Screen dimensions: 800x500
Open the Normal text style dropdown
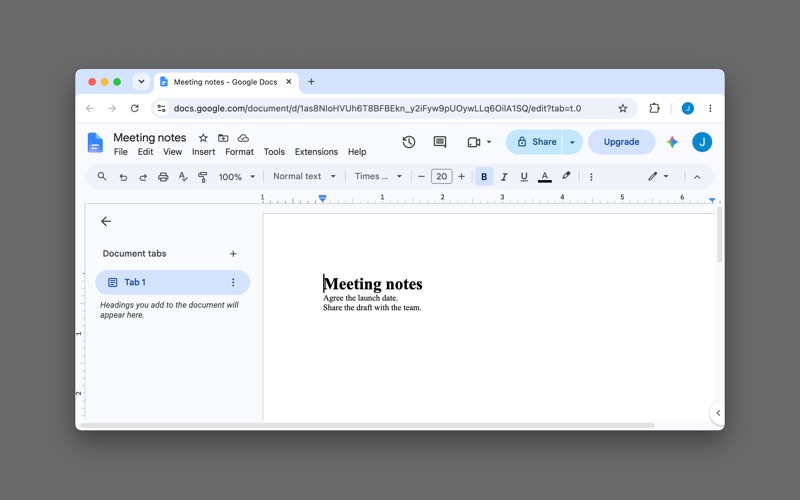pos(304,176)
